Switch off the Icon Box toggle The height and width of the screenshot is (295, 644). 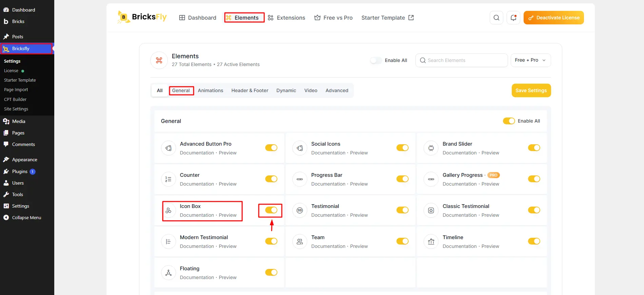tap(271, 210)
